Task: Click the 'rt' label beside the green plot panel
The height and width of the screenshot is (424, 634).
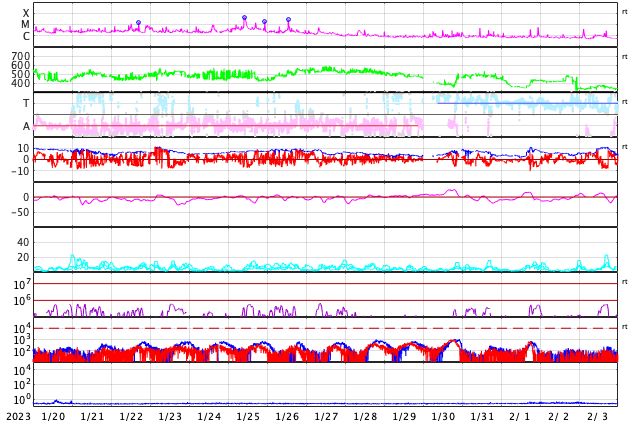Action: click(625, 57)
